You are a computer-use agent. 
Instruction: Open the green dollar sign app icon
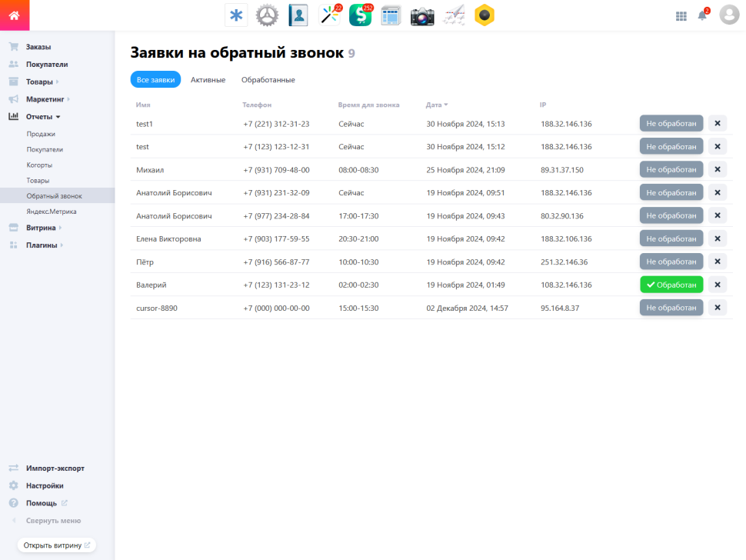(x=360, y=15)
